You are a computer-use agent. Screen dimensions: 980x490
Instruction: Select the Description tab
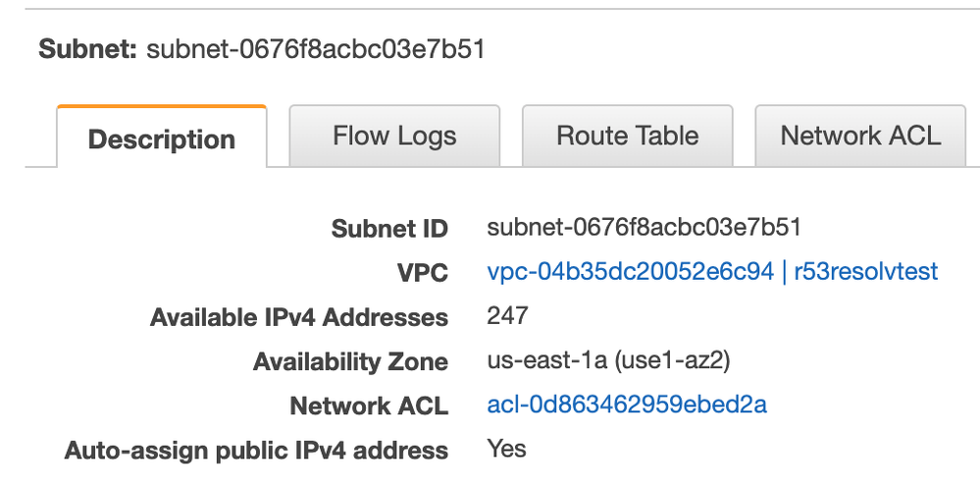click(x=162, y=136)
